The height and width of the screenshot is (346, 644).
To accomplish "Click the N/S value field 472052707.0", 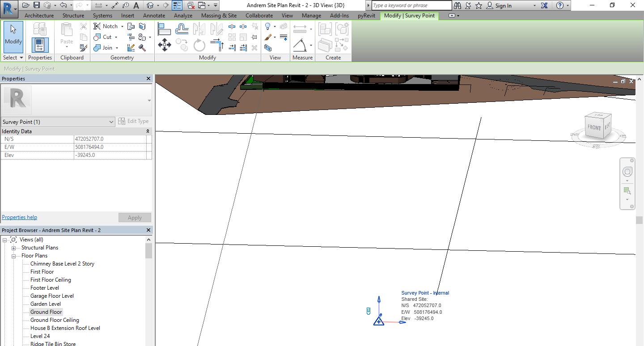I will [110, 139].
